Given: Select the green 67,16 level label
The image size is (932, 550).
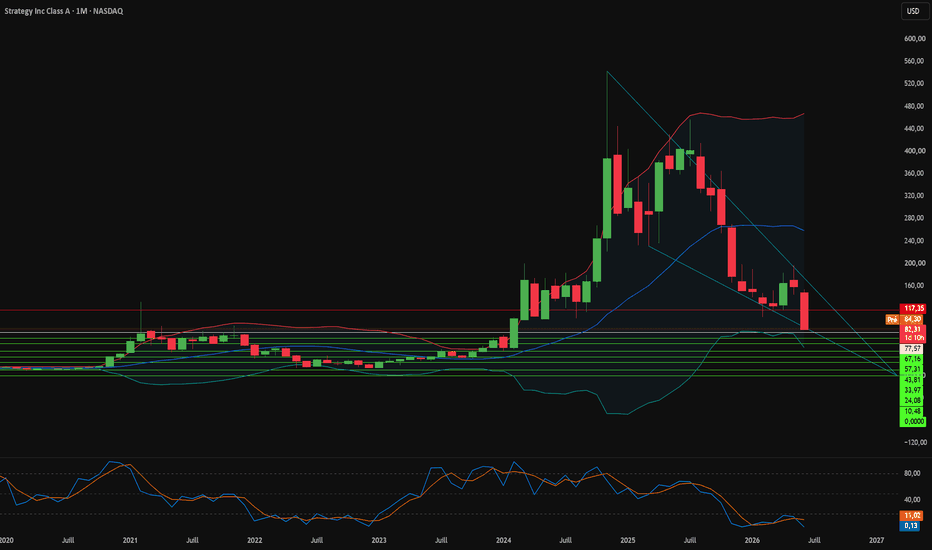Looking at the screenshot, I should click(x=912, y=359).
